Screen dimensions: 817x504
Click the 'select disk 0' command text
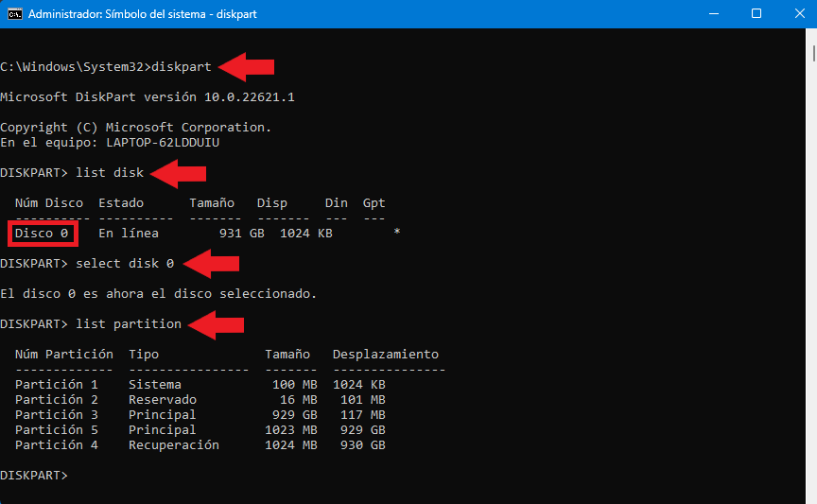pyautogui.click(x=125, y=263)
